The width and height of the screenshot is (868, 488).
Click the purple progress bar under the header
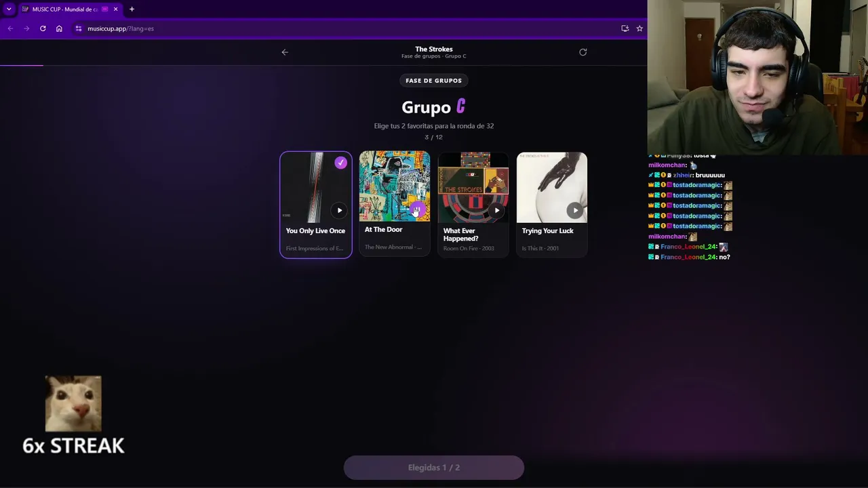pyautogui.click(x=22, y=65)
